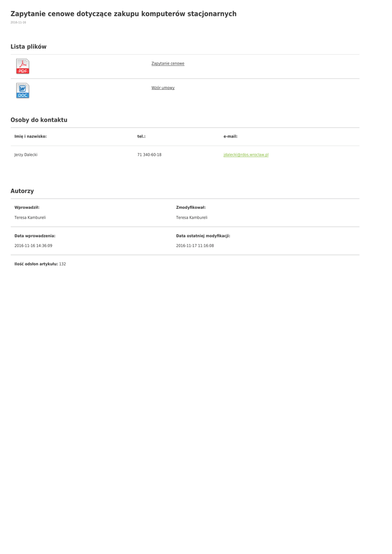Click the DOC file icon

(x=23, y=90)
